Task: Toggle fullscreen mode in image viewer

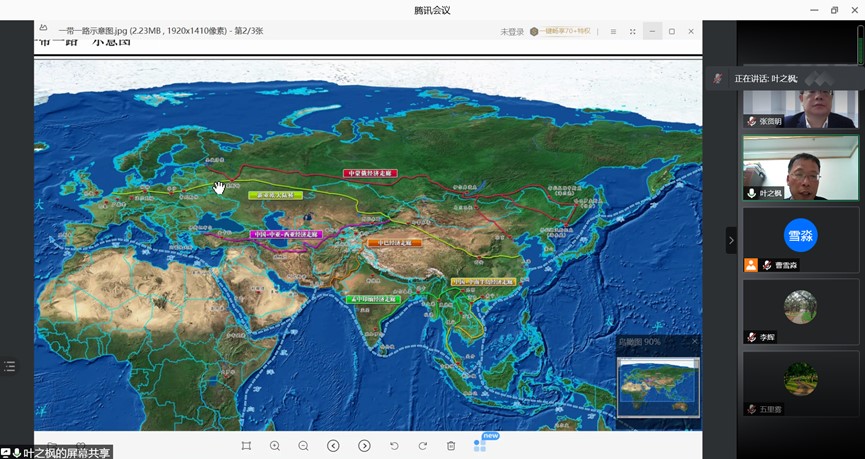Action: click(633, 32)
